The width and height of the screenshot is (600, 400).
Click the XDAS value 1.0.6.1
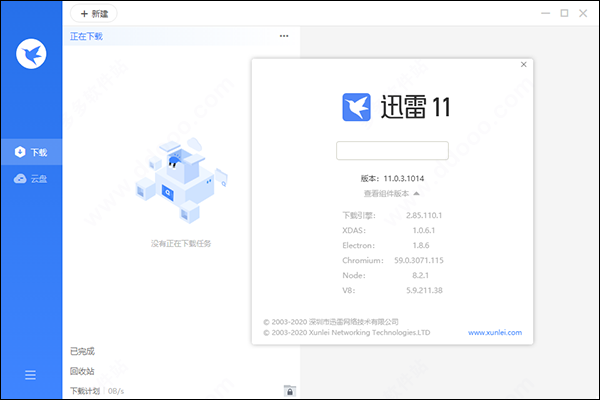click(424, 230)
